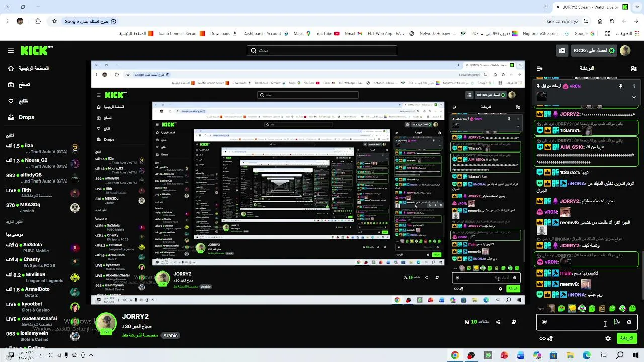Open the browser extensions puzzle icon
The width and height of the screenshot is (644, 362).
pos(38,21)
